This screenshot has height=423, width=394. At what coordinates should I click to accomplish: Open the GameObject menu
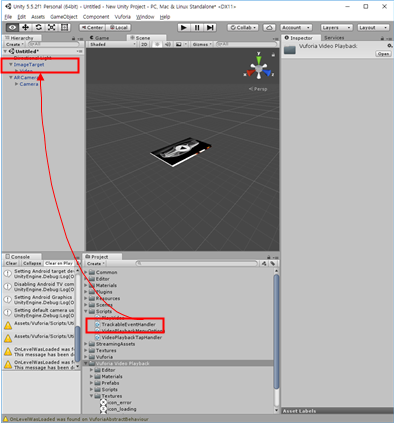click(64, 17)
